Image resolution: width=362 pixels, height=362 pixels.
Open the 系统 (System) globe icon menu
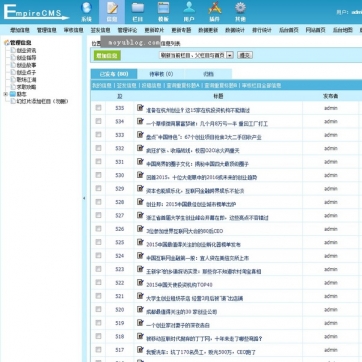click(x=86, y=12)
